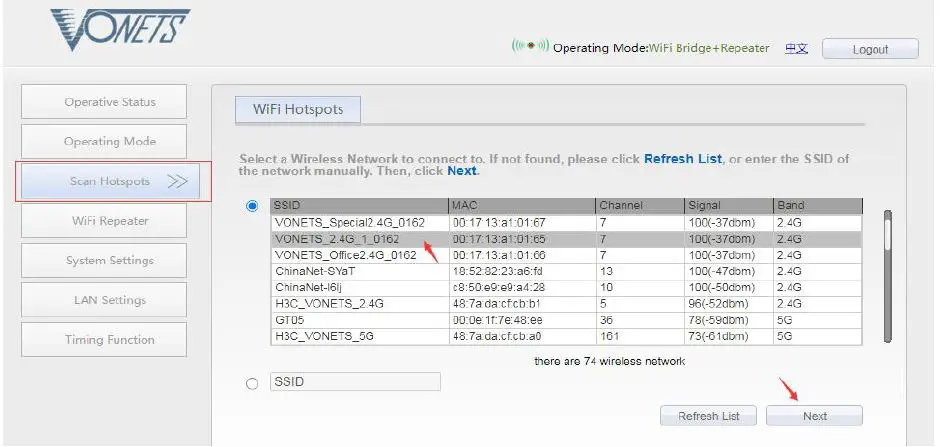Select H3C_VONETS_5G network row
The image size is (940, 447).
(566, 337)
